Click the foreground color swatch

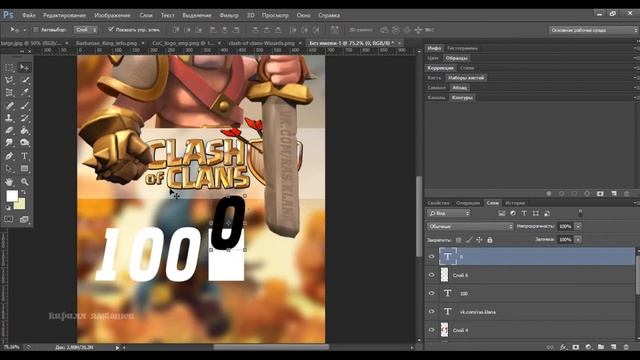coord(12,196)
